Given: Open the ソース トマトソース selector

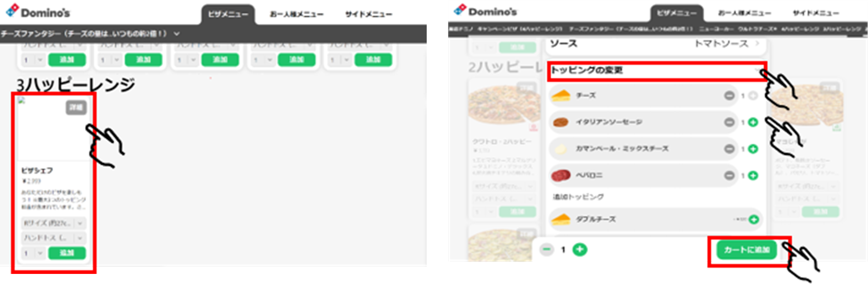Looking at the screenshot, I should click(656, 44).
